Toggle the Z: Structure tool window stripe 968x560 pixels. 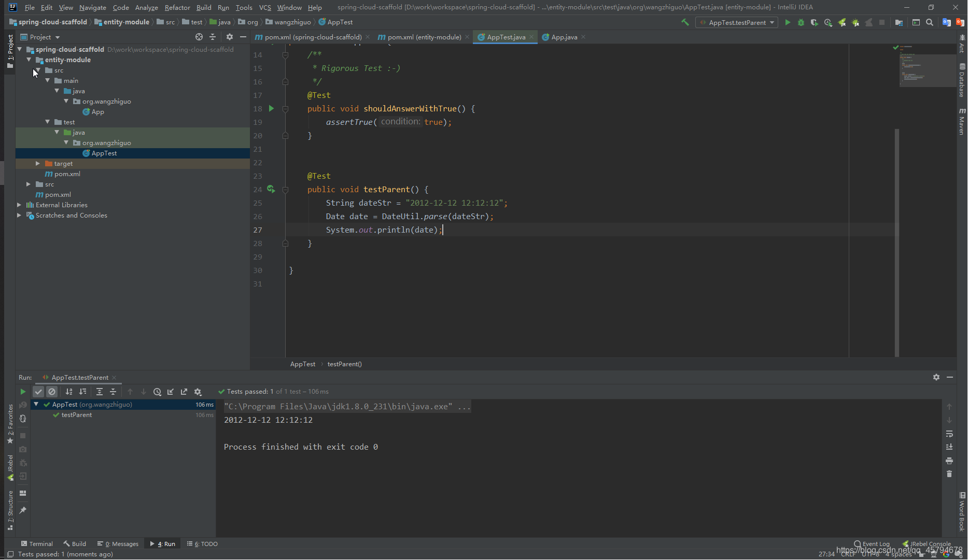[10, 510]
